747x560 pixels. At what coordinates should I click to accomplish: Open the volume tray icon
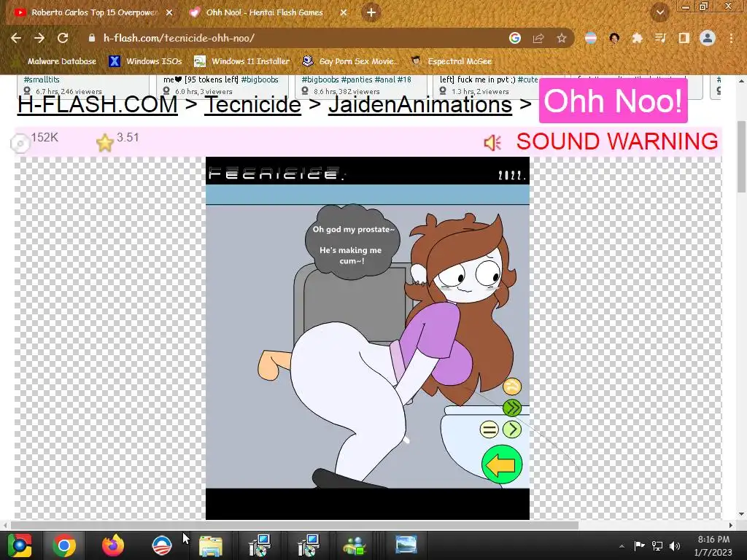click(675, 545)
